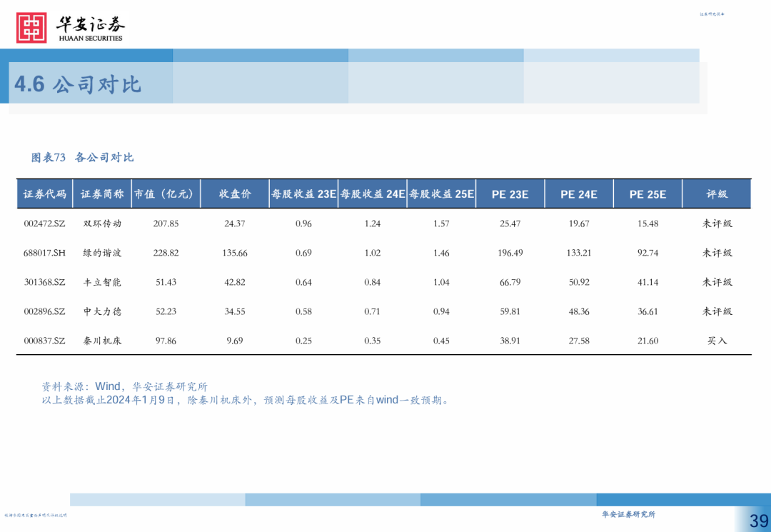The image size is (771, 532).
Task: Click company name '双环传动'
Action: [x=102, y=224]
